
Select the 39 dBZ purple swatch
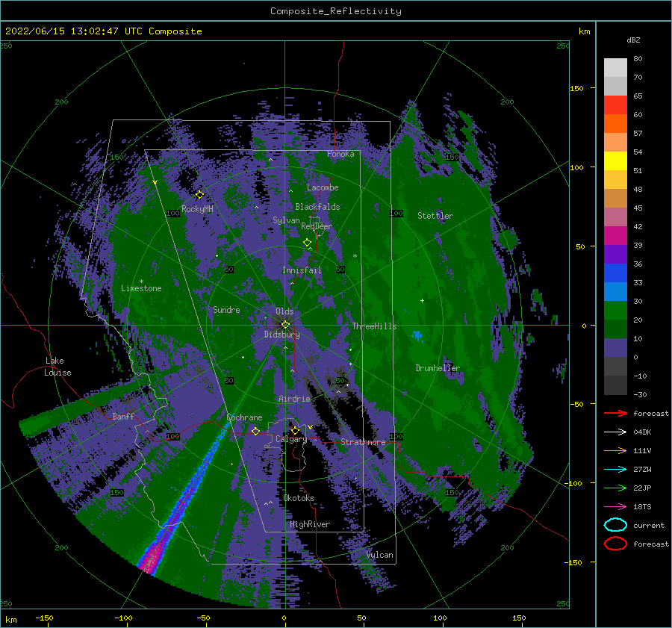click(615, 254)
